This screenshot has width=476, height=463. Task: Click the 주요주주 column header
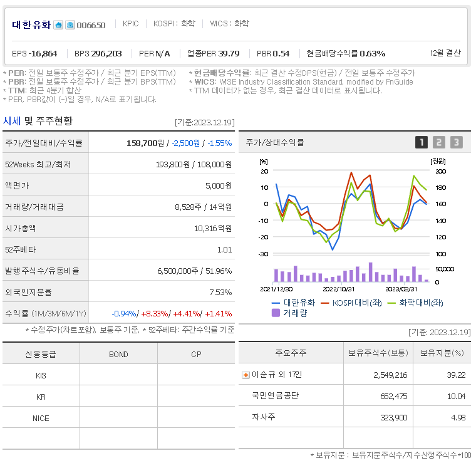coord(291,353)
